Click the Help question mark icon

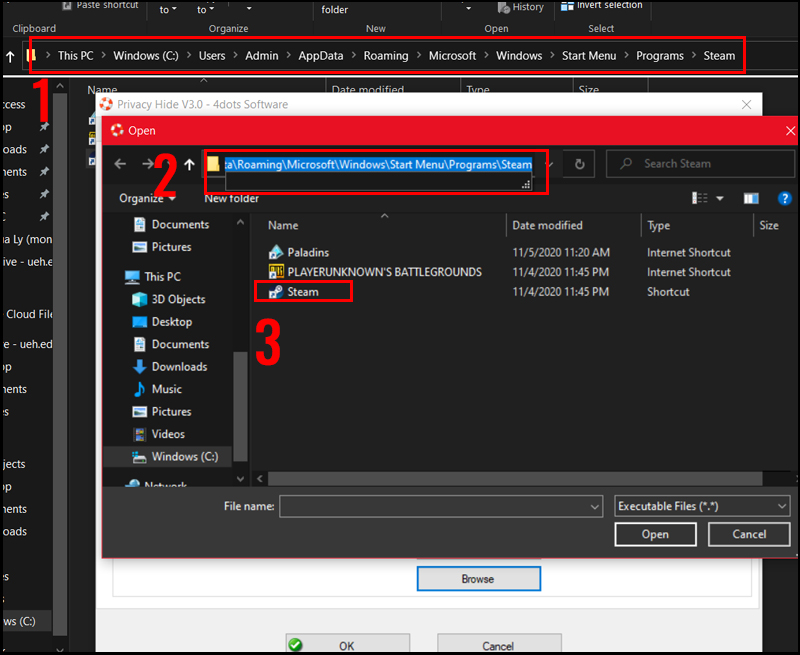[x=785, y=198]
